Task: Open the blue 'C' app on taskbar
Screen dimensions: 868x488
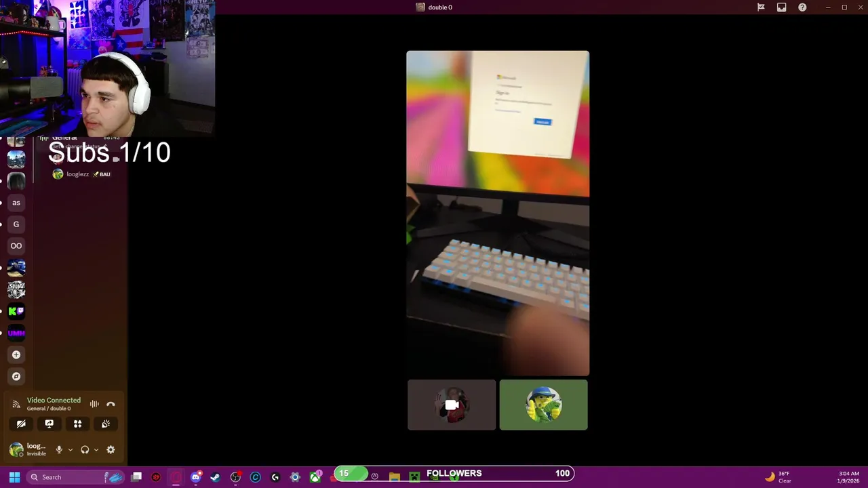Action: coord(255,477)
